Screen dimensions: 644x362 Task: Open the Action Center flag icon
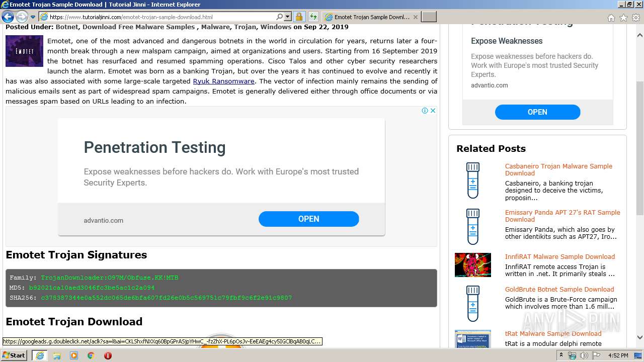tap(596, 355)
